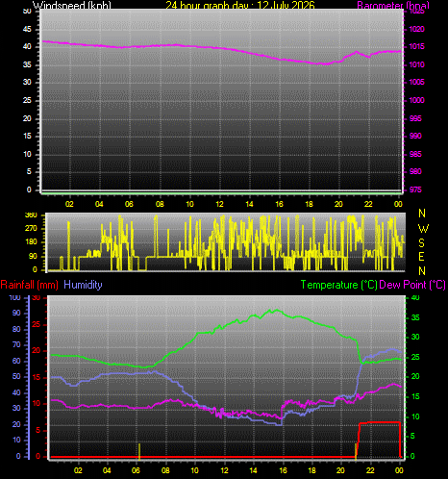Click the 35 value on windspeed axis
The image size is (448, 479).
[27, 64]
